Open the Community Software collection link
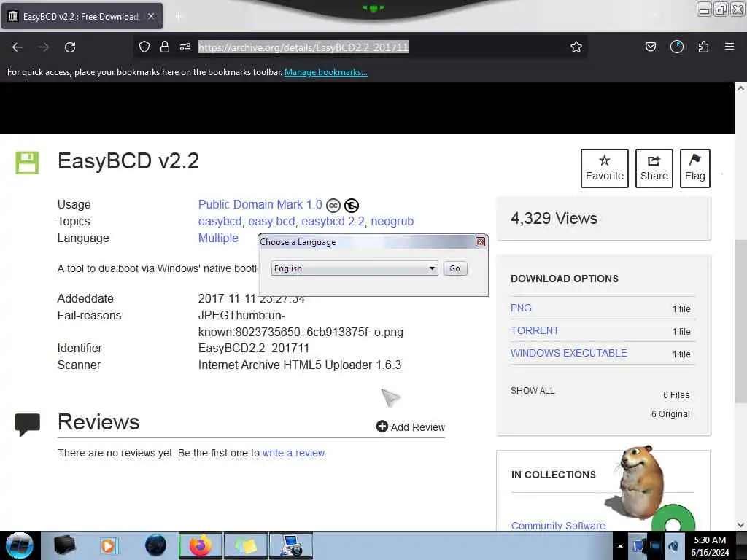Viewport: 747px width, 560px height. pyautogui.click(x=558, y=525)
